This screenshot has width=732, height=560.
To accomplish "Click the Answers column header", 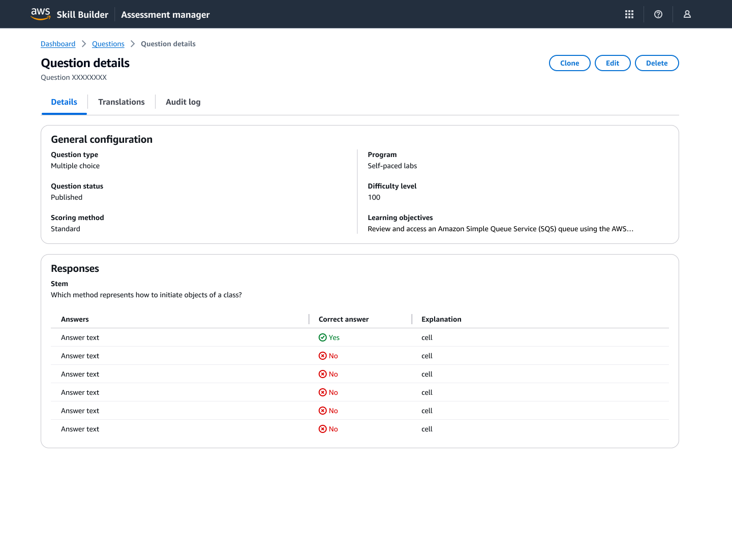I will point(75,319).
